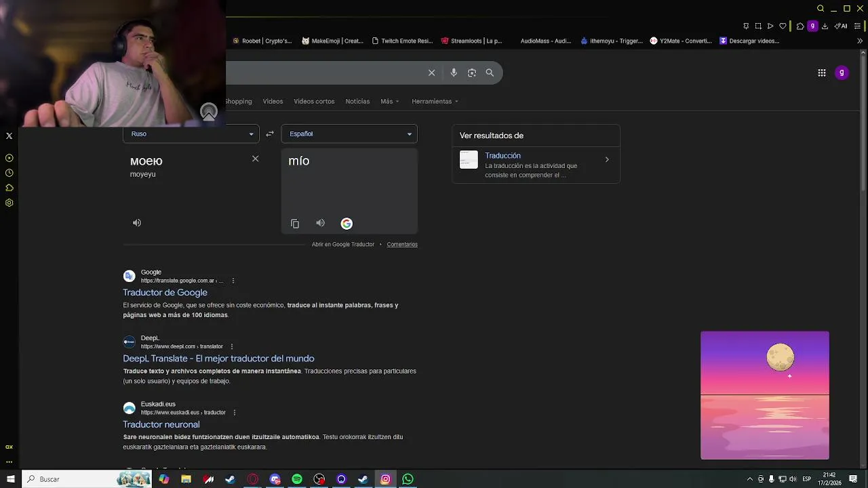Show hidden system tray icons

(749, 479)
